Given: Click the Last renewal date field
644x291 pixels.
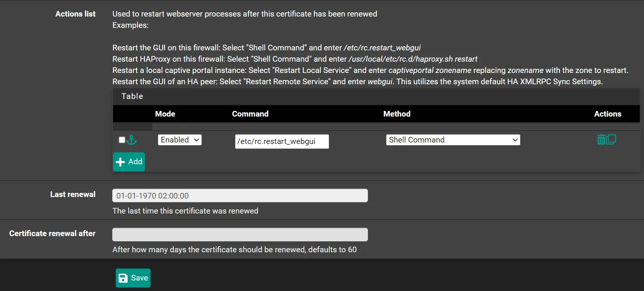Looking at the screenshot, I should point(240,196).
